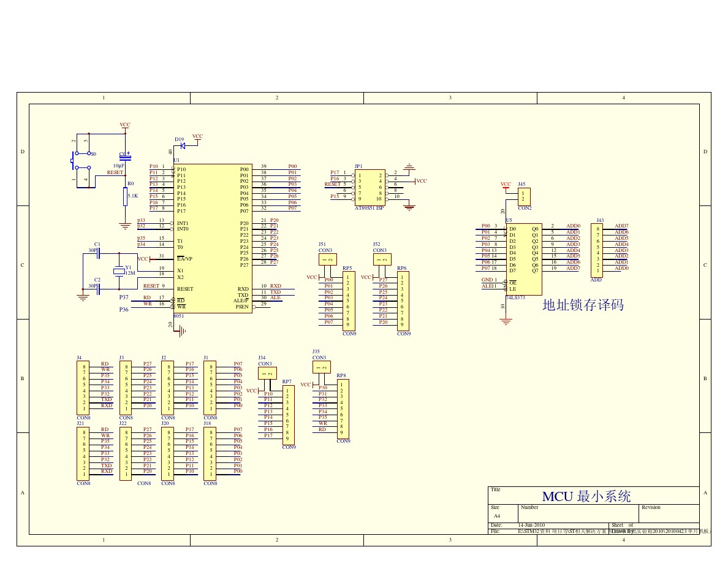The height and width of the screenshot is (563, 728).
Task: Click the 'A4' size value
Action: tap(497, 516)
